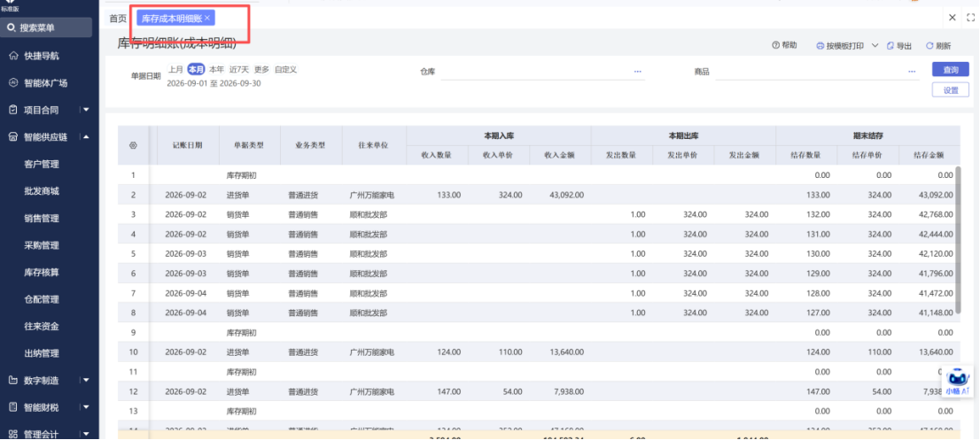Click date range 2026-09-01 至 2026-09-30
This screenshot has height=440, width=980.
tap(214, 83)
